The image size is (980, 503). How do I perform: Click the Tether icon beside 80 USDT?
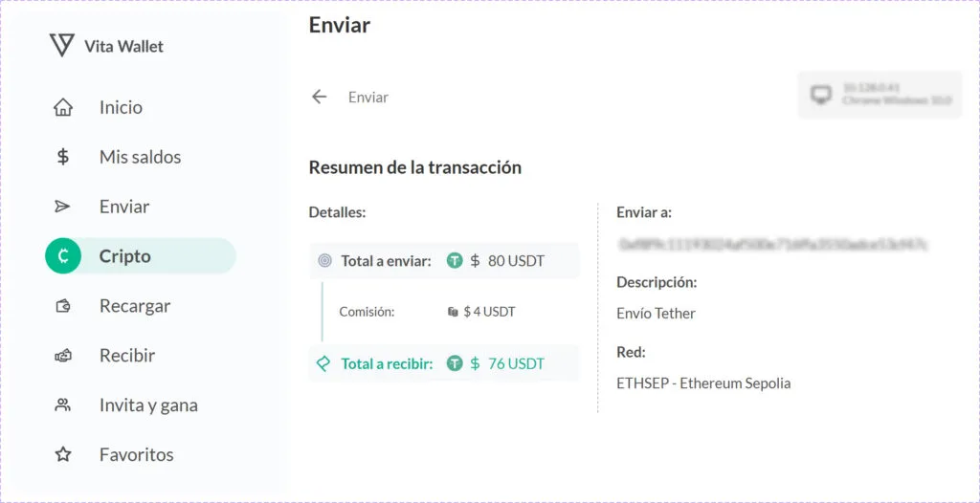[455, 260]
